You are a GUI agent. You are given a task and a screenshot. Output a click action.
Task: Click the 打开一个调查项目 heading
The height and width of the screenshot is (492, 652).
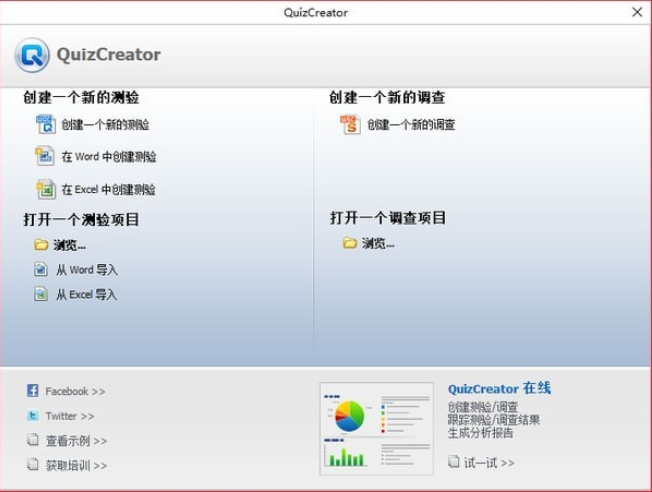[388, 218]
